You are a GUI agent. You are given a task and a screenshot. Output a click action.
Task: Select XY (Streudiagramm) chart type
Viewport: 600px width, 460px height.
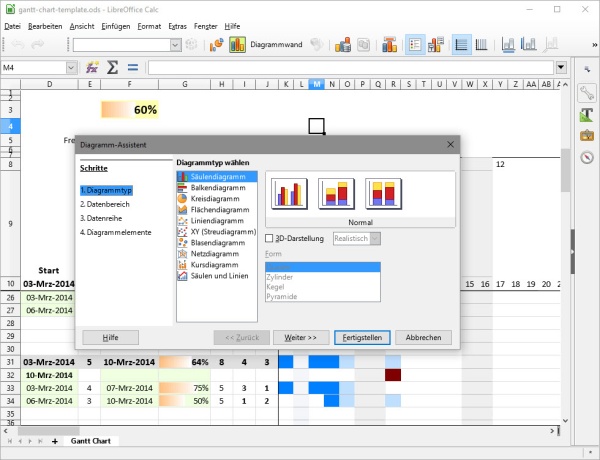click(x=217, y=232)
